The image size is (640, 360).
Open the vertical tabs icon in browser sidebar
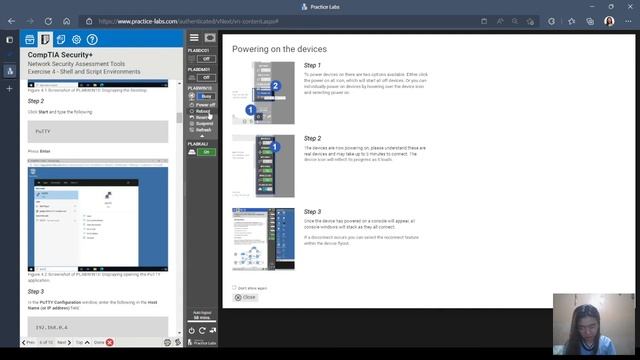coord(9,40)
